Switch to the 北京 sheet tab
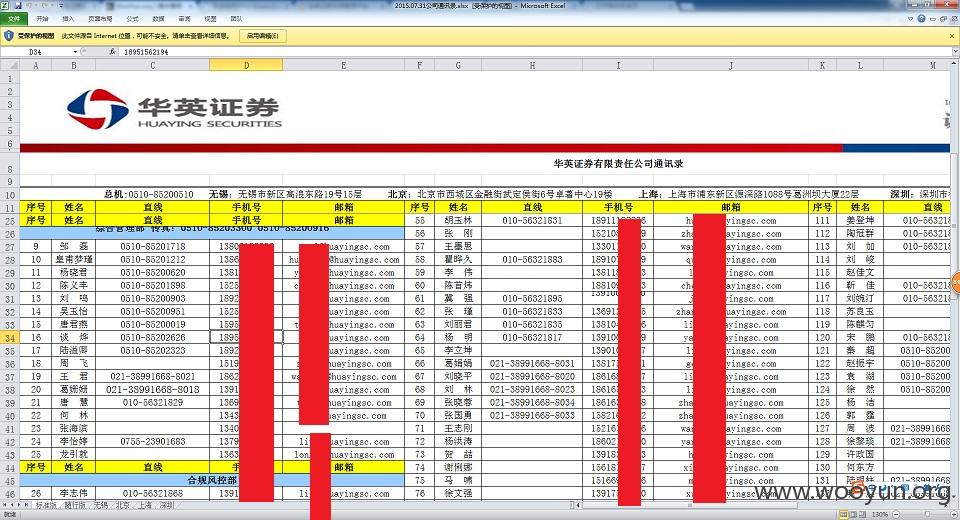 pos(122,505)
